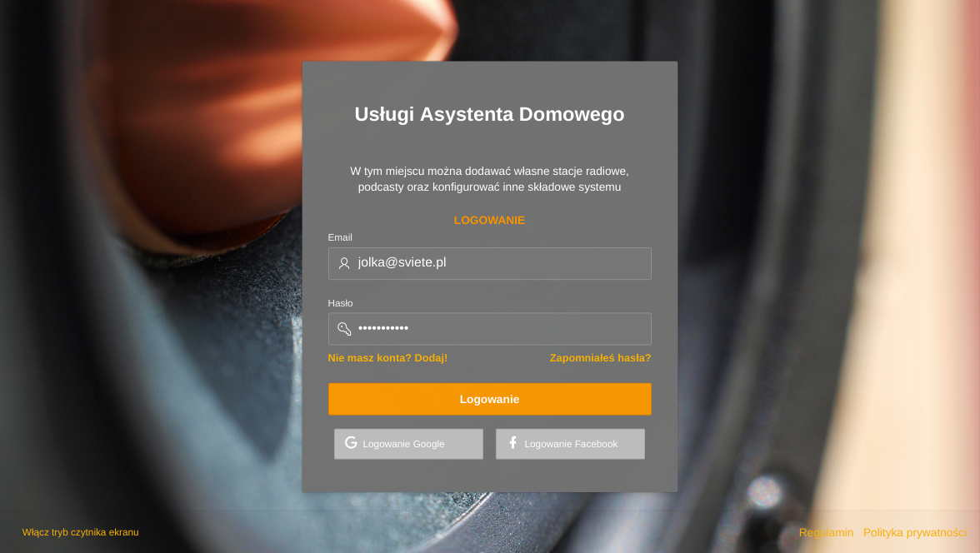
Task: Click the Hasło field label
Action: pyautogui.click(x=340, y=303)
